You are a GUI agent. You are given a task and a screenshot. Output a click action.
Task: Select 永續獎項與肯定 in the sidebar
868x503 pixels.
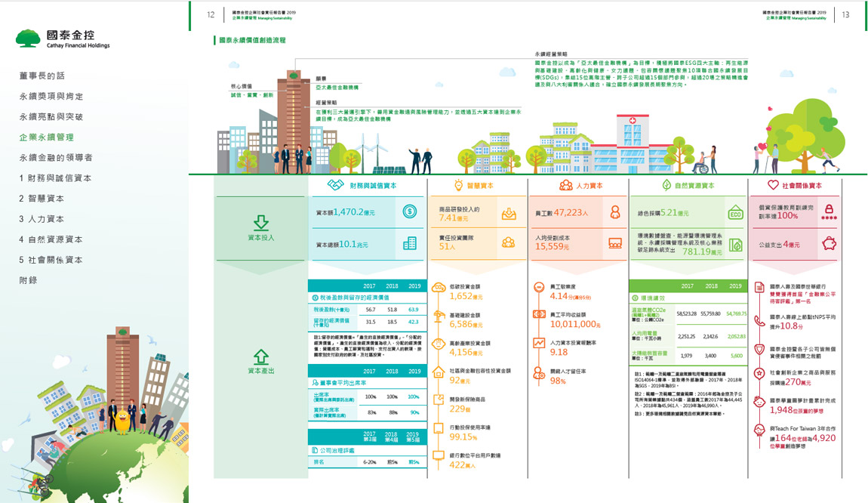[x=51, y=97]
